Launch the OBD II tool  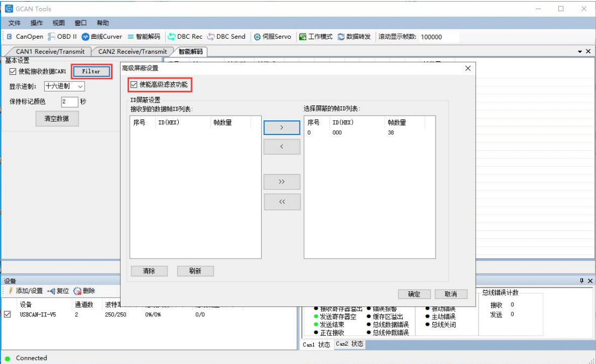(x=62, y=37)
